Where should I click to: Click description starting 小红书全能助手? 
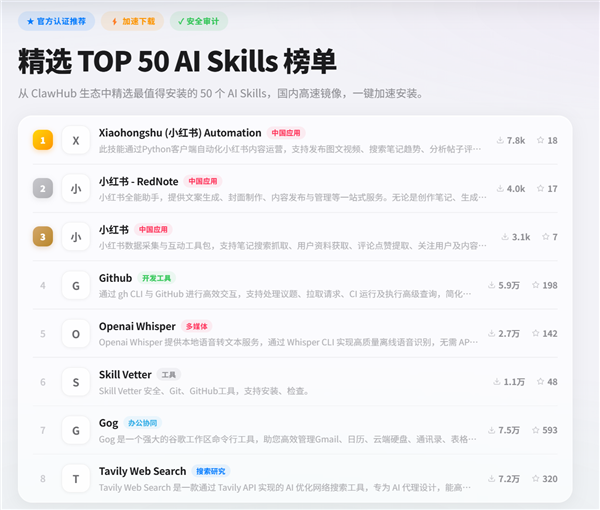[292, 197]
